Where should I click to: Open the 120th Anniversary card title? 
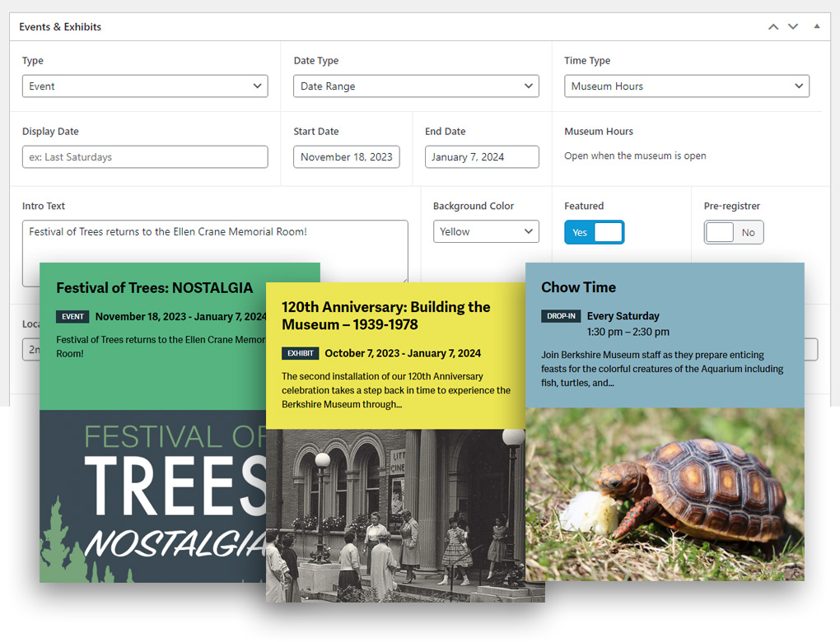click(x=385, y=315)
